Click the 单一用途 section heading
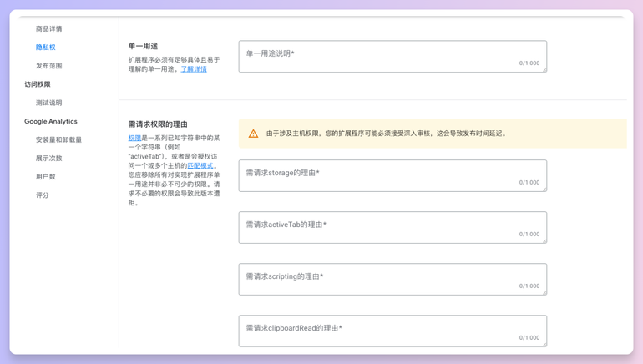 (143, 46)
